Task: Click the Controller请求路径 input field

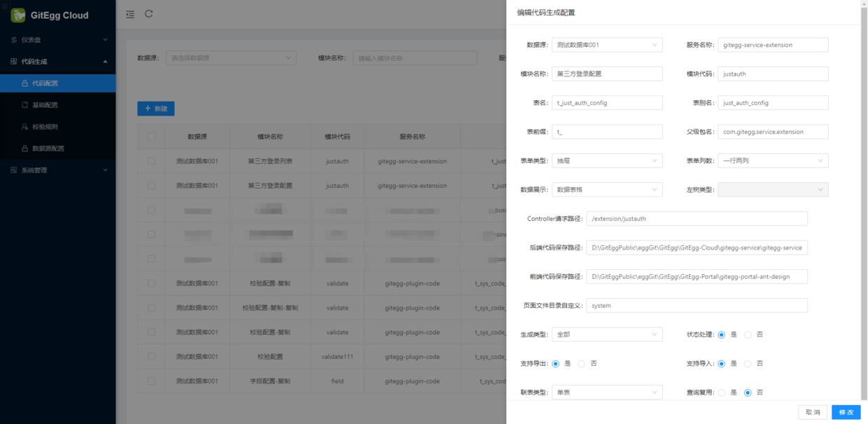Action: tap(696, 219)
